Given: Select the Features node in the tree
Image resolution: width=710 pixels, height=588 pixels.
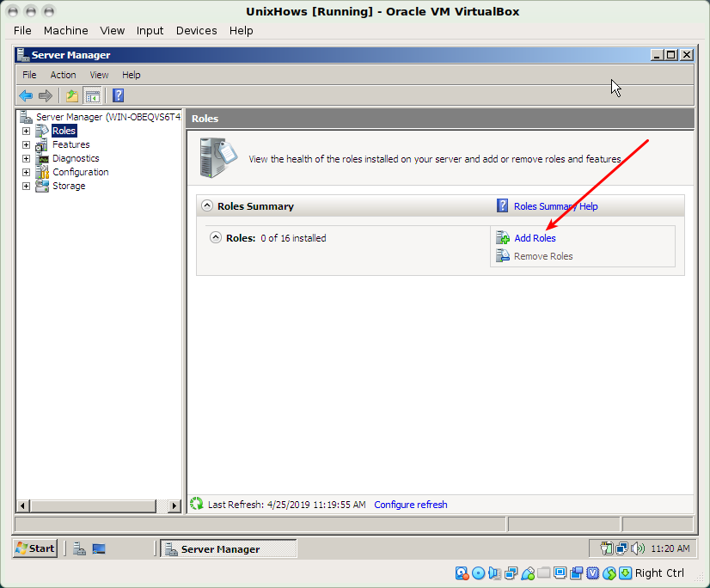Looking at the screenshot, I should click(x=71, y=144).
